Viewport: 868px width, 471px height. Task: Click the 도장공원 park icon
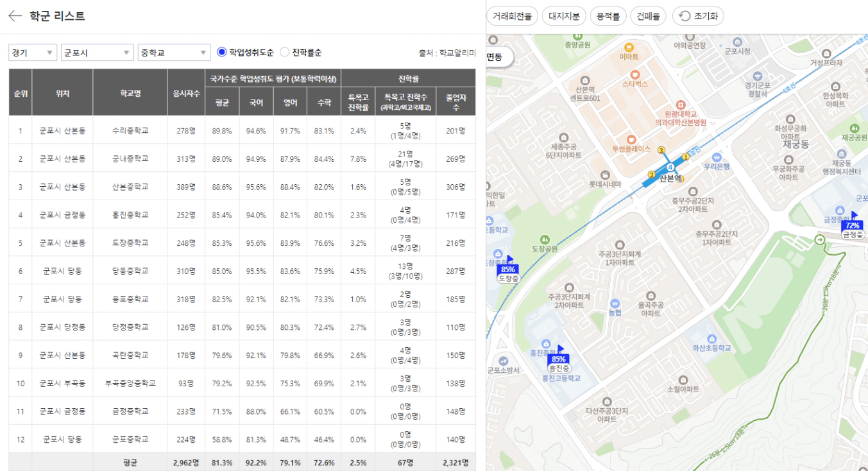tap(545, 239)
